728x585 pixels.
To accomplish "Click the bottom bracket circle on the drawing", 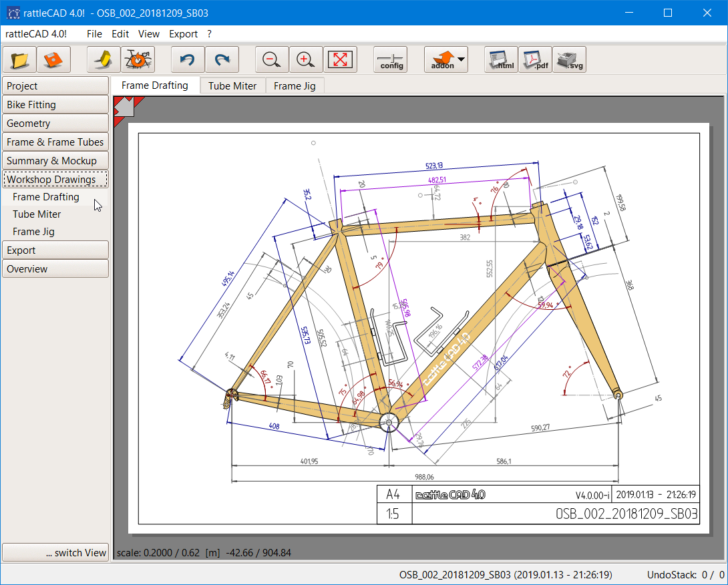I will [x=389, y=423].
